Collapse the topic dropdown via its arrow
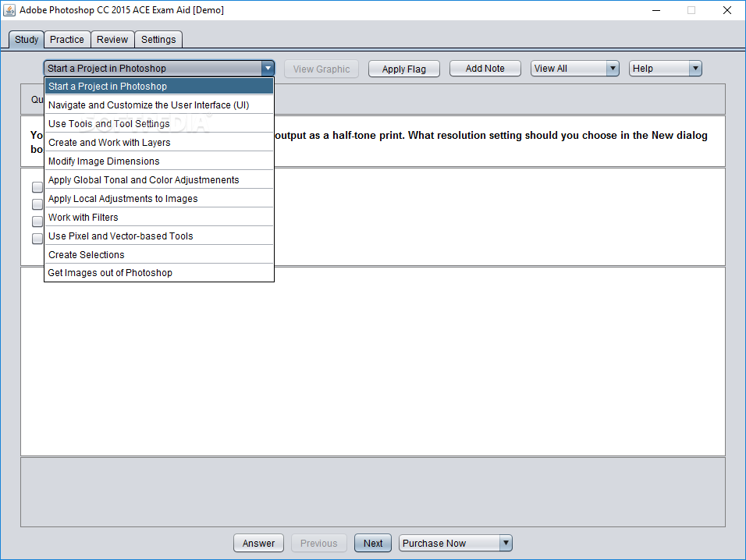This screenshot has width=746, height=560. click(268, 69)
